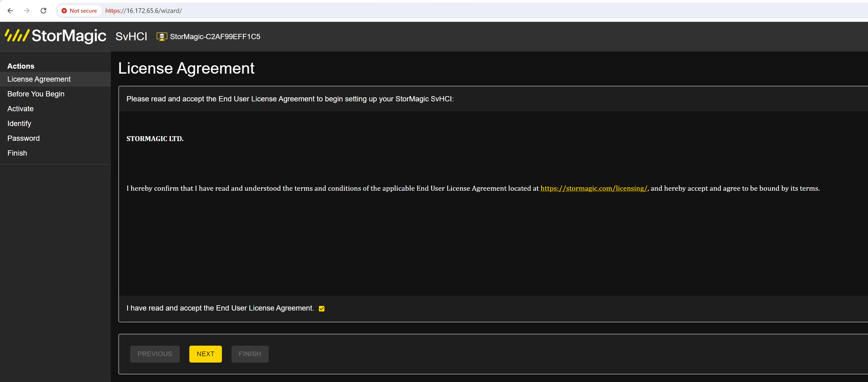This screenshot has width=868, height=382.
Task: Click the License Agreement page heading
Action: 186,68
